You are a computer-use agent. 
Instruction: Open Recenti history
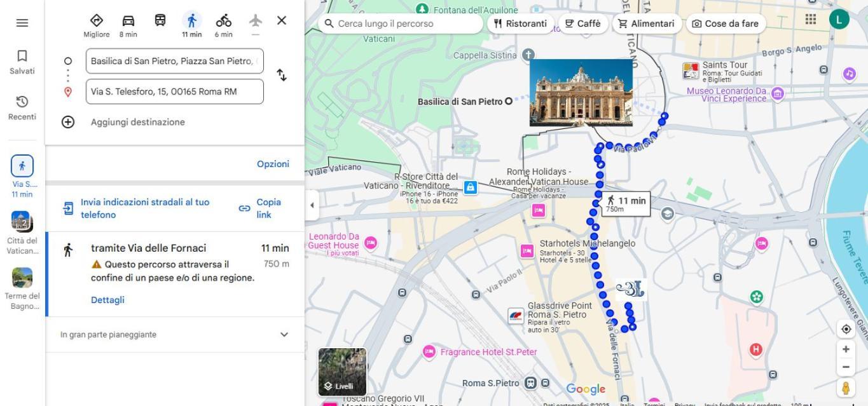point(22,109)
